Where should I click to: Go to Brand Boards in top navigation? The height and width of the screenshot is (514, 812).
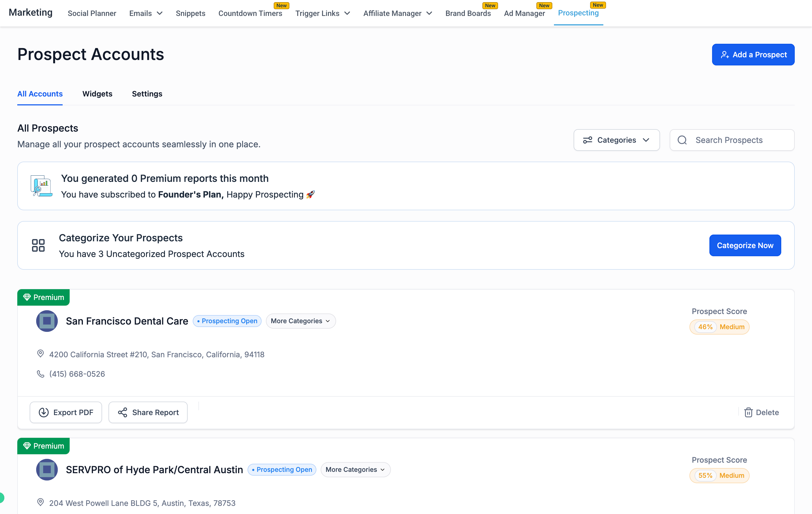(x=468, y=13)
